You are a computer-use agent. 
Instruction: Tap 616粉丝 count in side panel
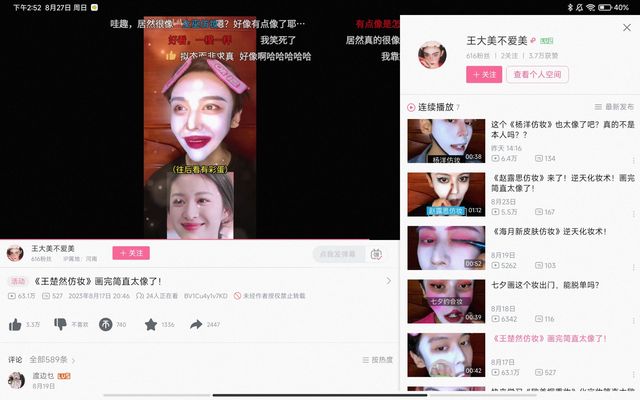pos(478,56)
